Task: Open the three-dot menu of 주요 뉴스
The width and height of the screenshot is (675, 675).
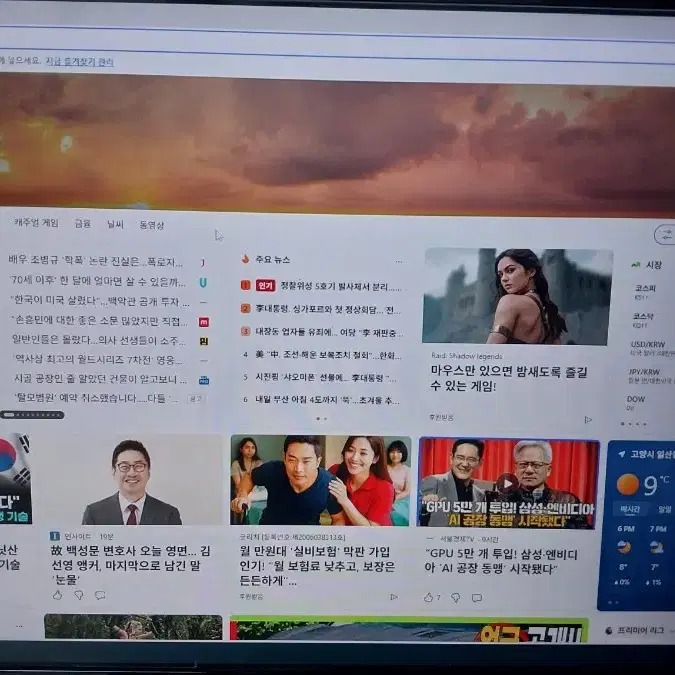Action: (x=399, y=261)
